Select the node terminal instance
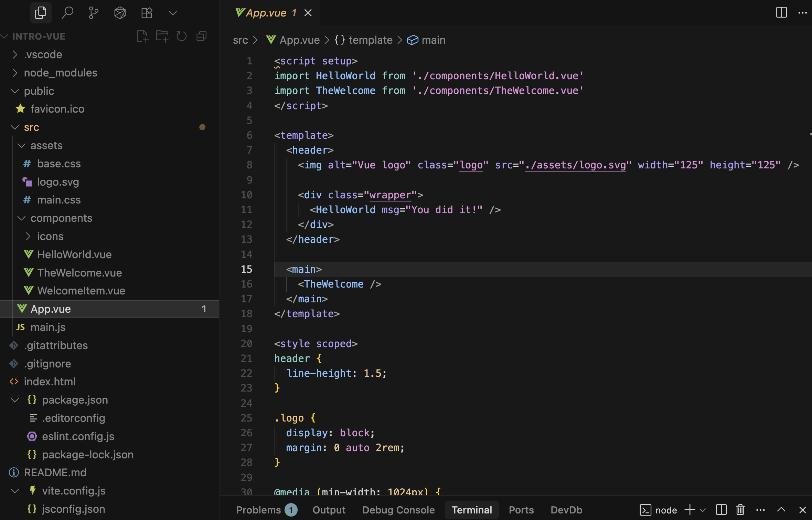The image size is (812, 520). tap(658, 510)
